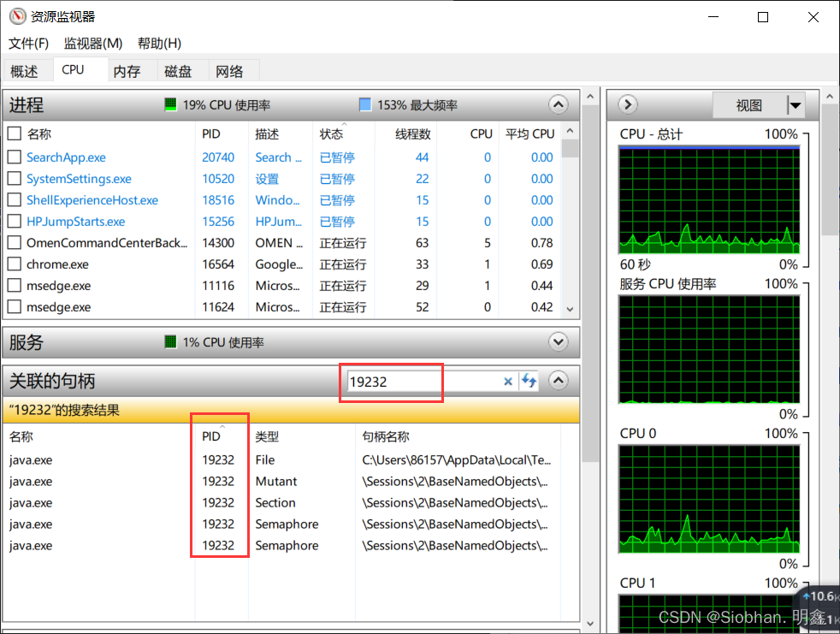This screenshot has width=840, height=634.
Task: Toggle the select-all checkbox beside 名称 header
Action: coord(15,133)
